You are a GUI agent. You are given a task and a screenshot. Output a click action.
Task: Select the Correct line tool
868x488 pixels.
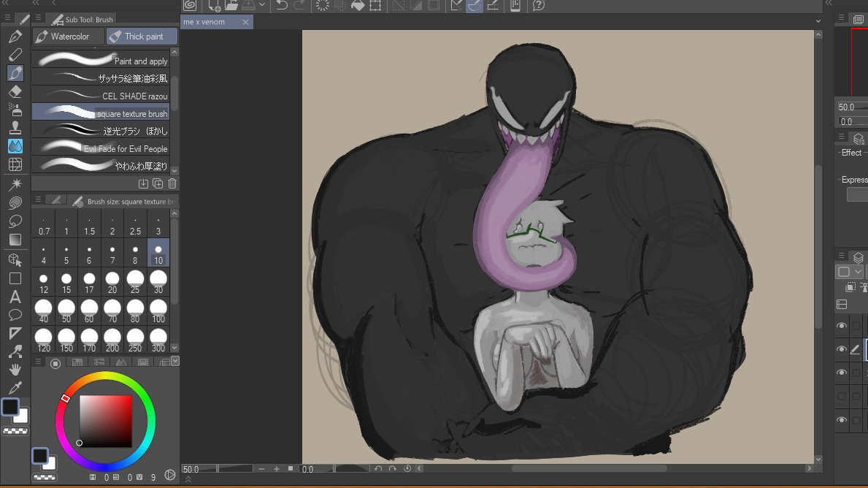pos(15,351)
